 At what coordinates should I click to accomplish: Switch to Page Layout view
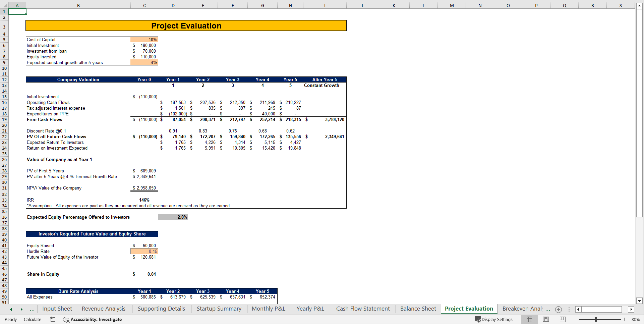[x=546, y=319]
